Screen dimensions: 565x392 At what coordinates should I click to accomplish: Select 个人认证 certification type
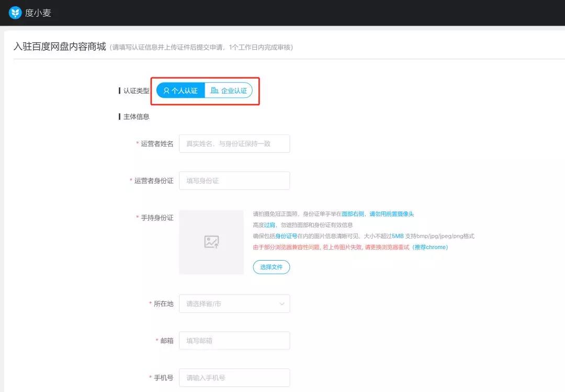click(180, 91)
